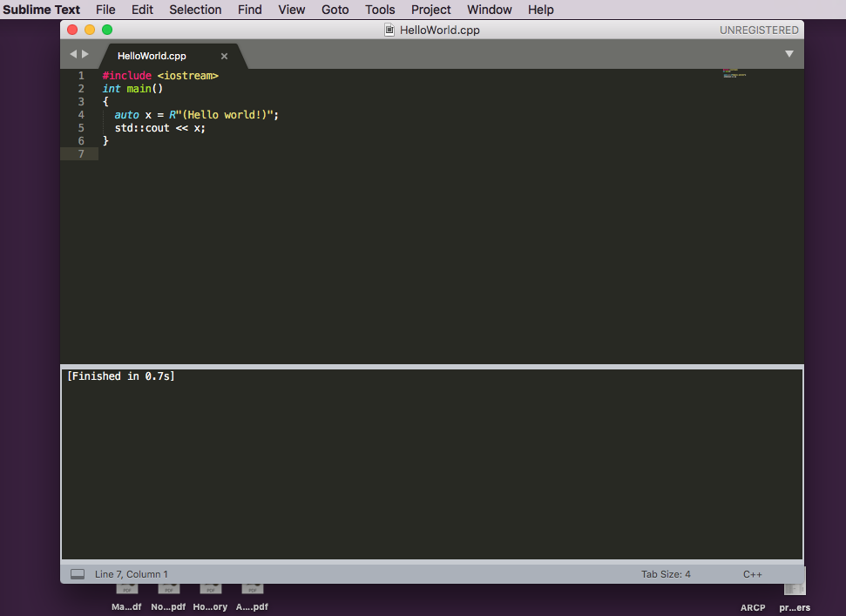Click the ARCP desktop item
846x616 pixels.
(753, 607)
